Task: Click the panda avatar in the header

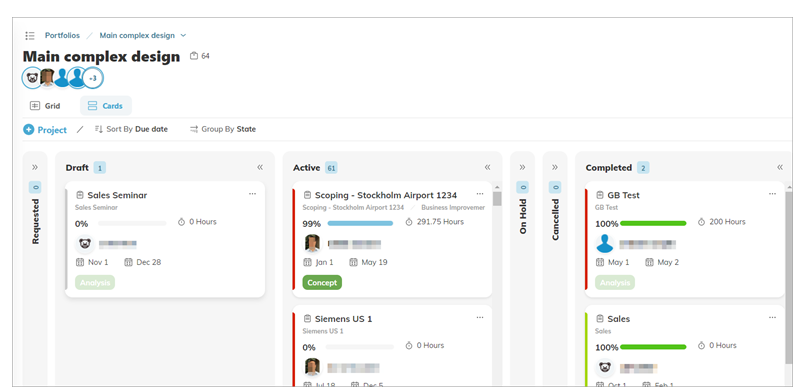Action: 31,78
